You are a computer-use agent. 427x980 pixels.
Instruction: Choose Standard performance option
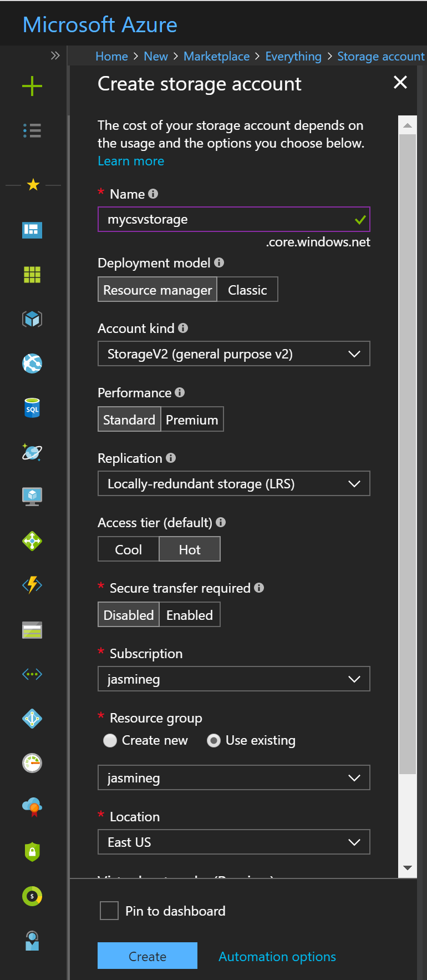tap(129, 420)
